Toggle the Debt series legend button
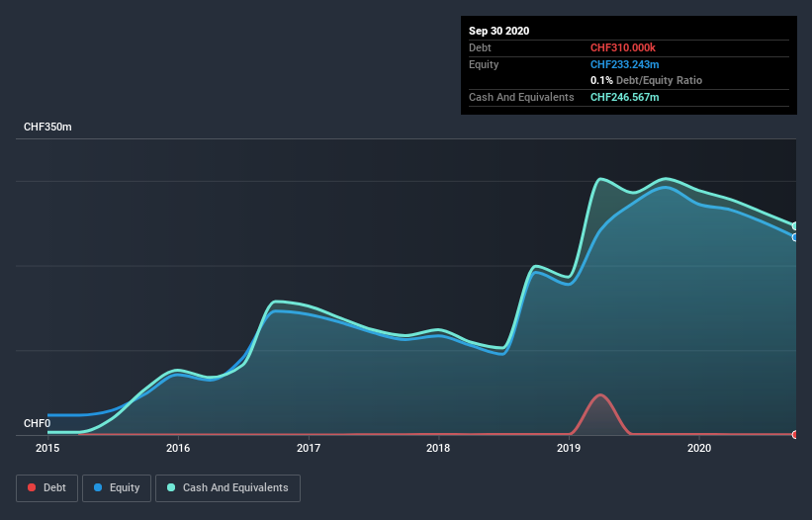812x520 pixels. click(46, 488)
